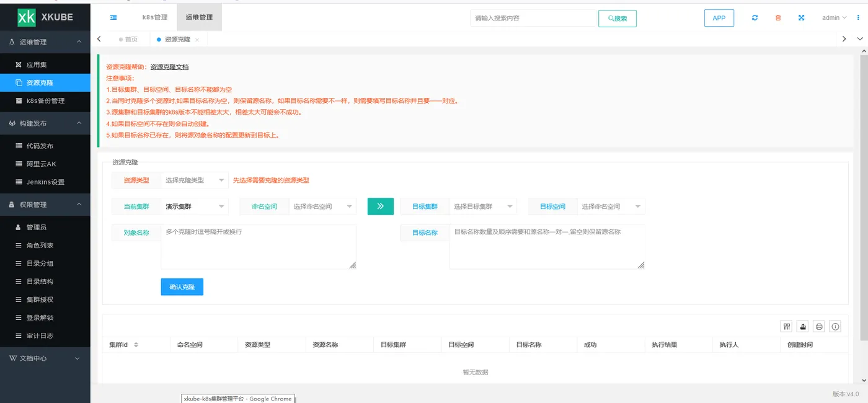Screen dimensions: 868x403
Task: Open 集群授权 sidebar item
Action: click(x=45, y=299)
